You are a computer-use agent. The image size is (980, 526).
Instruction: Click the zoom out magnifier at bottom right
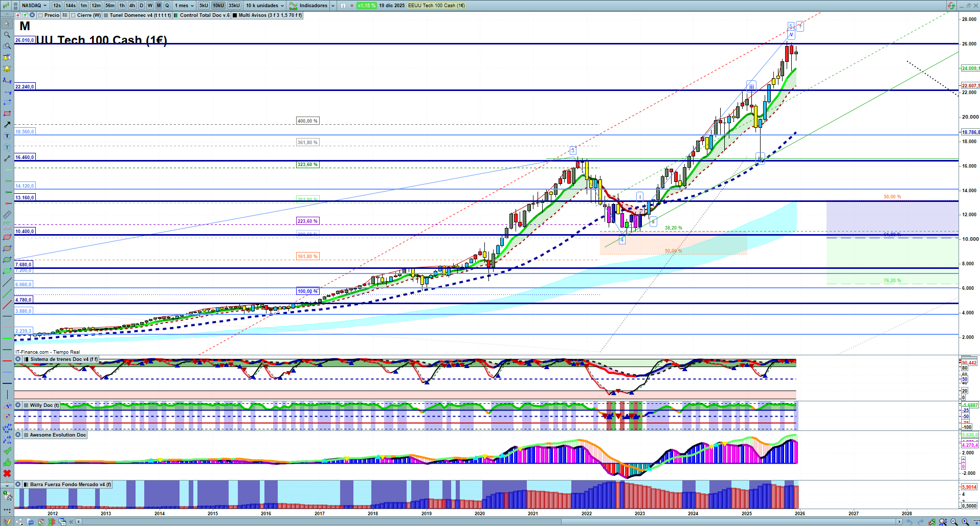[954, 522]
